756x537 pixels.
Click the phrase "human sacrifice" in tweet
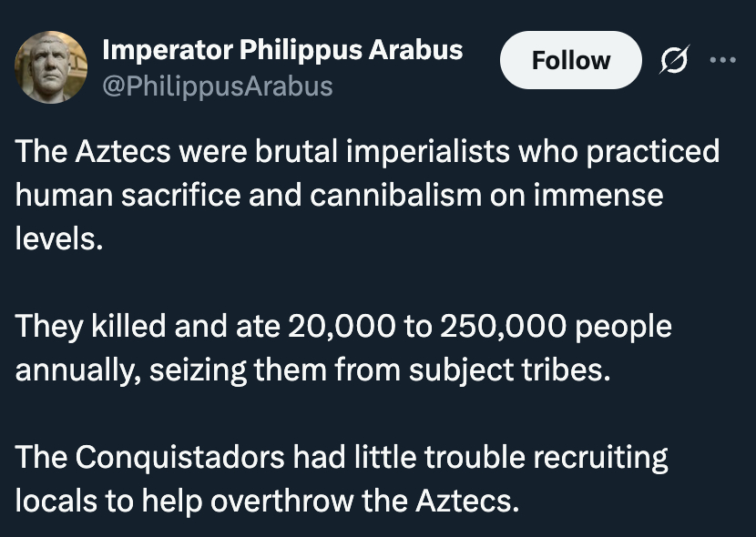(x=112, y=195)
